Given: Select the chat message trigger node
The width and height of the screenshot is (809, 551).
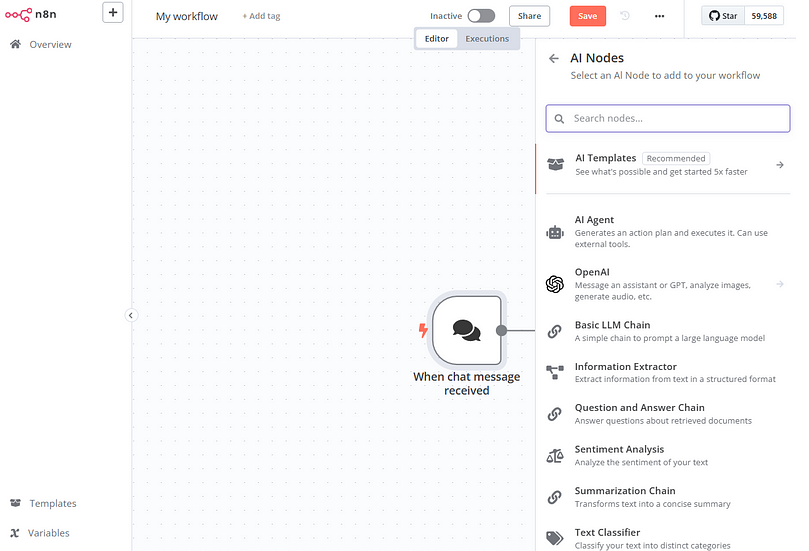Looking at the screenshot, I should 467,330.
